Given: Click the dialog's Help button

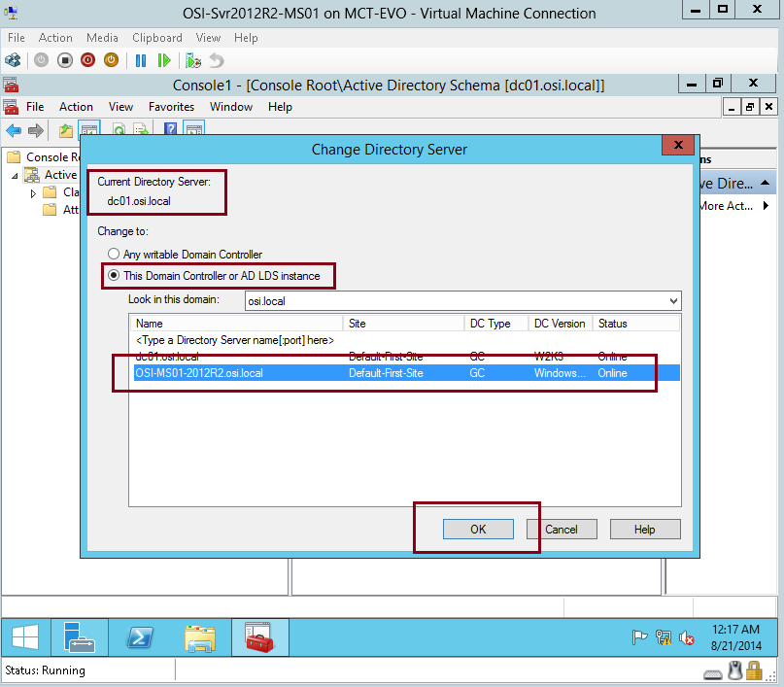Looking at the screenshot, I should [645, 529].
